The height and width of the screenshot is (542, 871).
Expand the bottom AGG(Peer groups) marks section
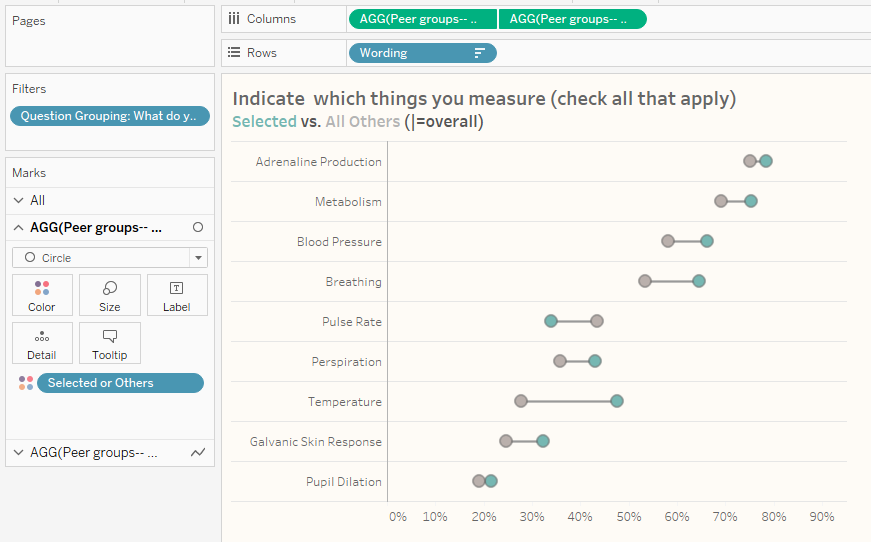(18, 453)
